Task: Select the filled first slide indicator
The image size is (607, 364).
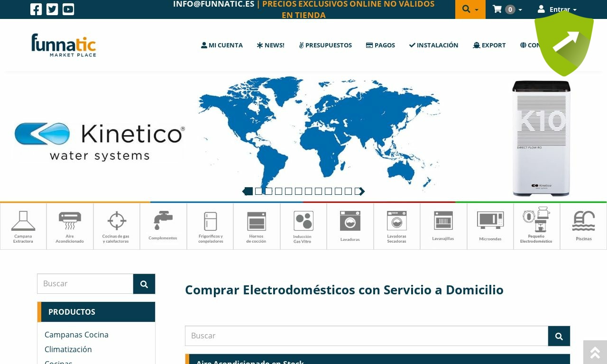Action: tap(249, 191)
